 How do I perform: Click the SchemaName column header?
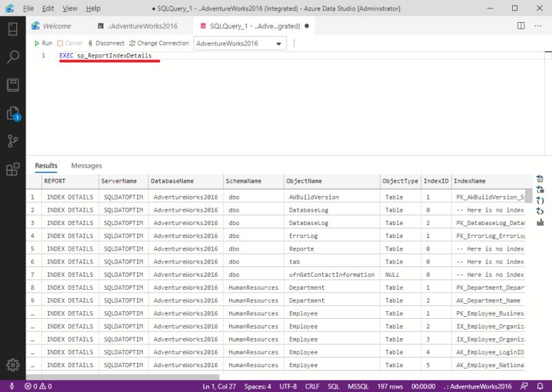point(253,181)
